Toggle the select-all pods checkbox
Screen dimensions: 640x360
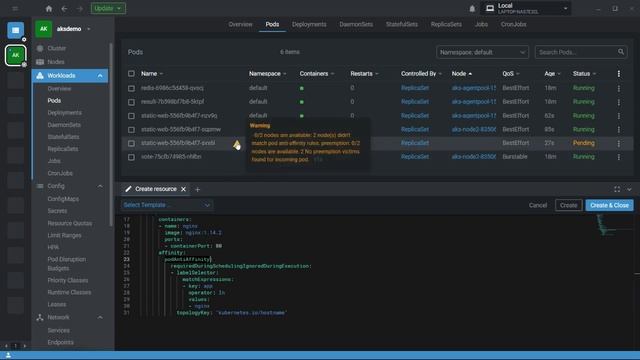[131, 73]
